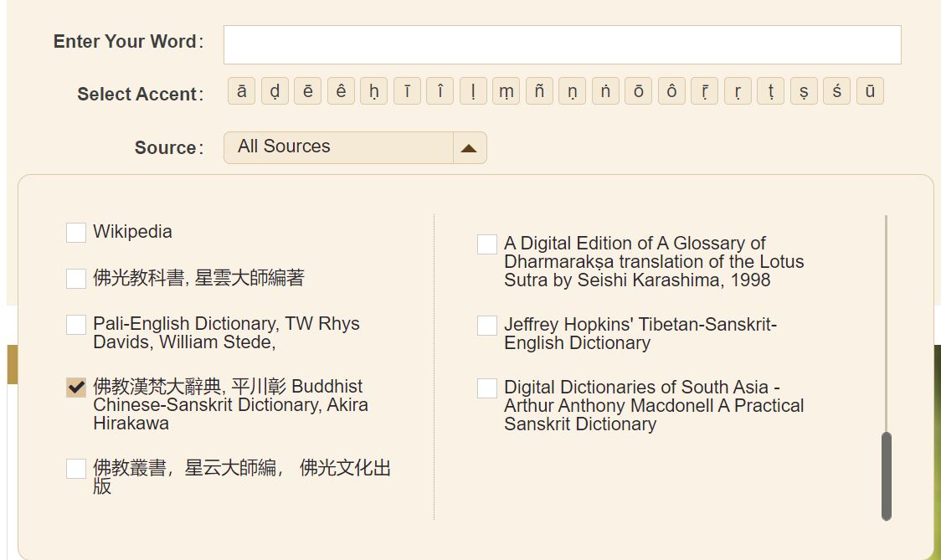This screenshot has width=941, height=560.
Task: Click the source list scrollbar thumb
Action: (887, 475)
